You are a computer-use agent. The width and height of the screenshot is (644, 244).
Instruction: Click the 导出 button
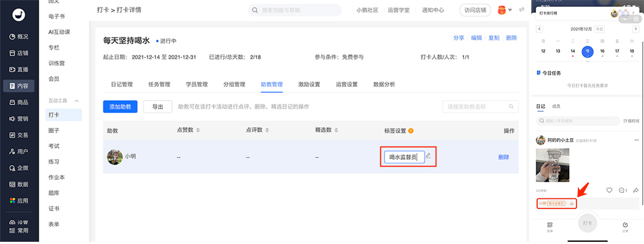158,106
